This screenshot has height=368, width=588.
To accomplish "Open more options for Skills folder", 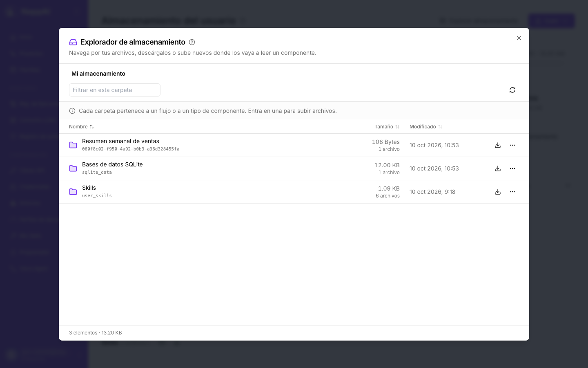I will pyautogui.click(x=512, y=192).
